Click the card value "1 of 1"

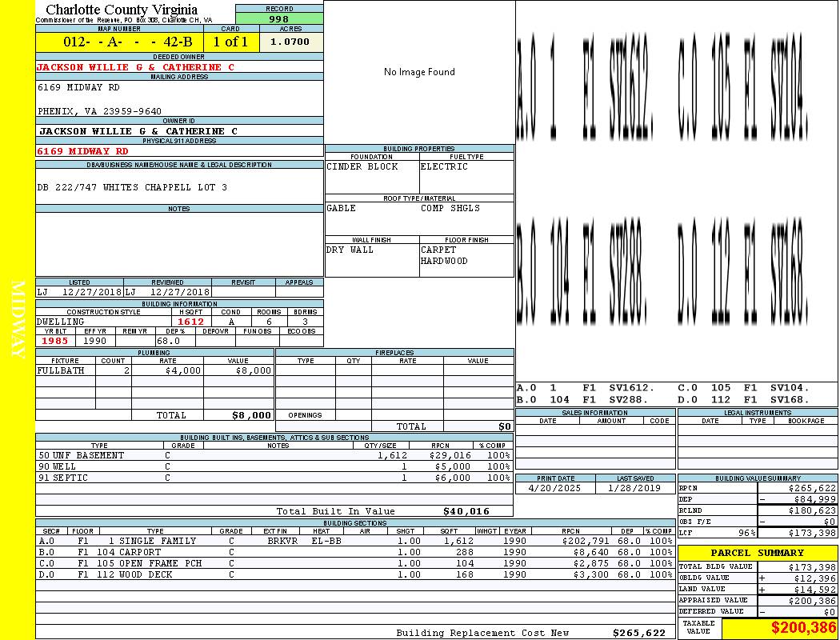[x=230, y=42]
